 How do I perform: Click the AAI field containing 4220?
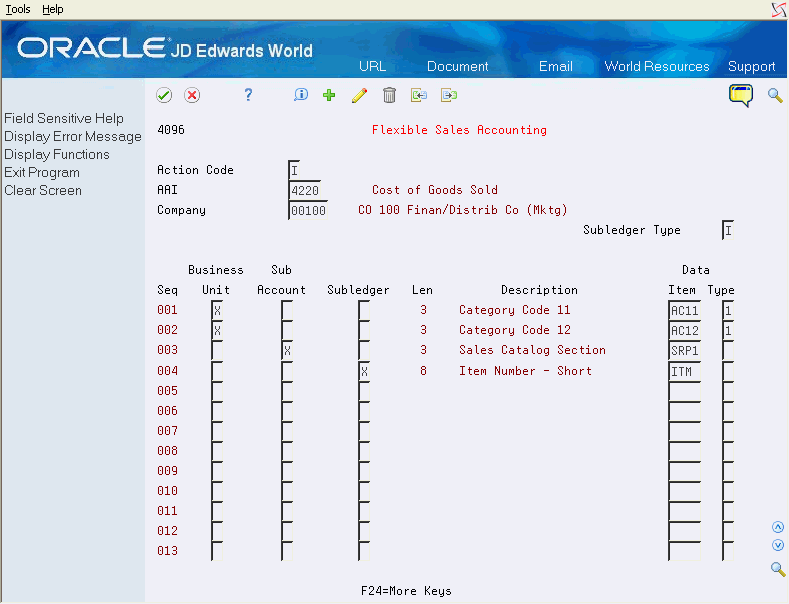[305, 190]
